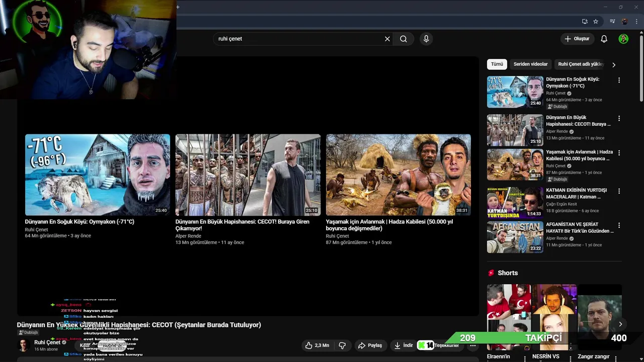This screenshot has height=362, width=644.
Task: Show next Shorts with the arrow button
Action: coord(620,324)
